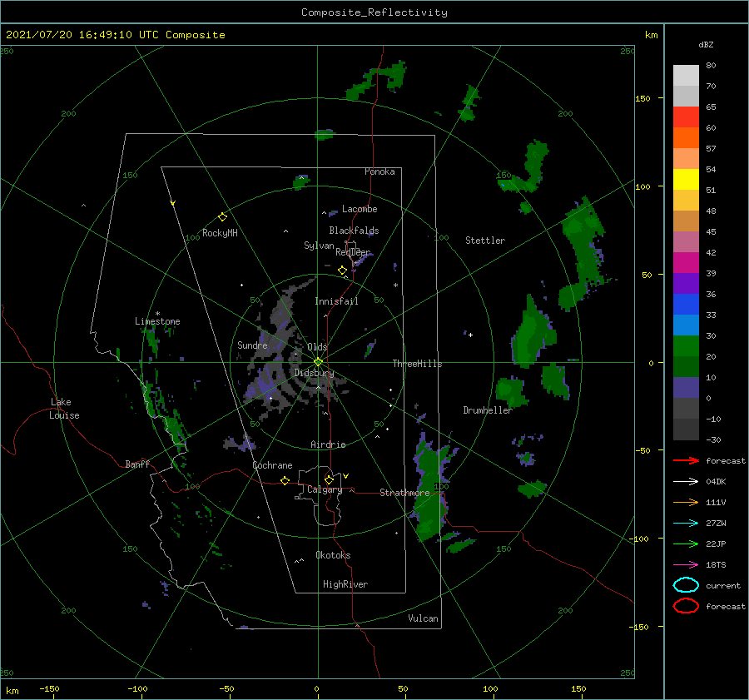Viewport: 749px width, 700px height.
Task: Click the white asterisk marker above Limestone
Action: [157, 314]
